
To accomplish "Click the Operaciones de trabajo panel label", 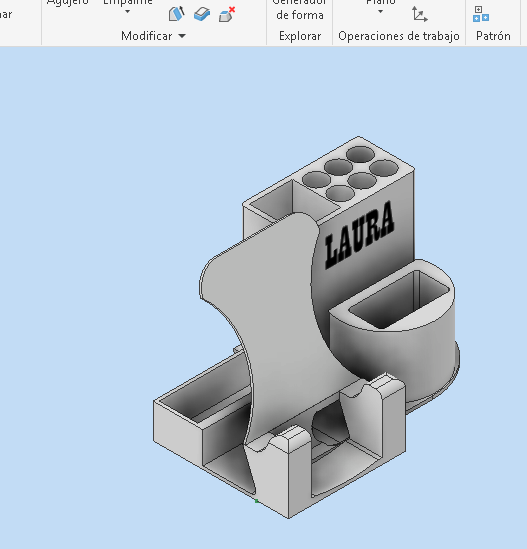I will pos(399,36).
